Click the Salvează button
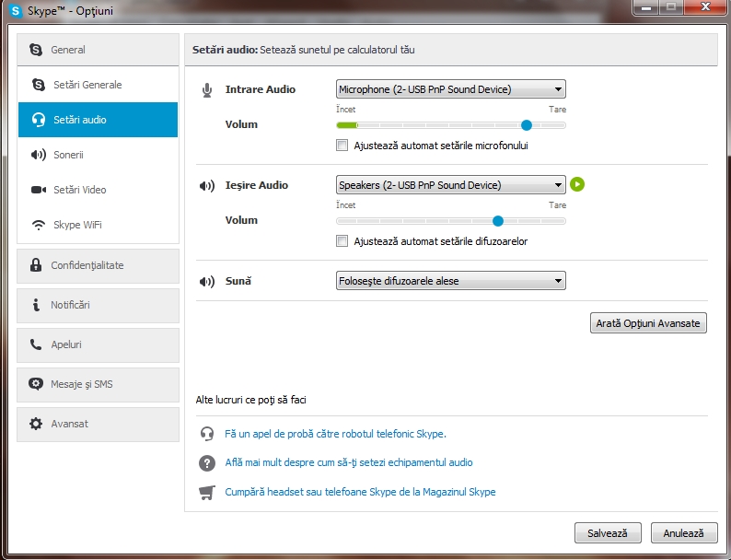731x560 pixels. 607,533
